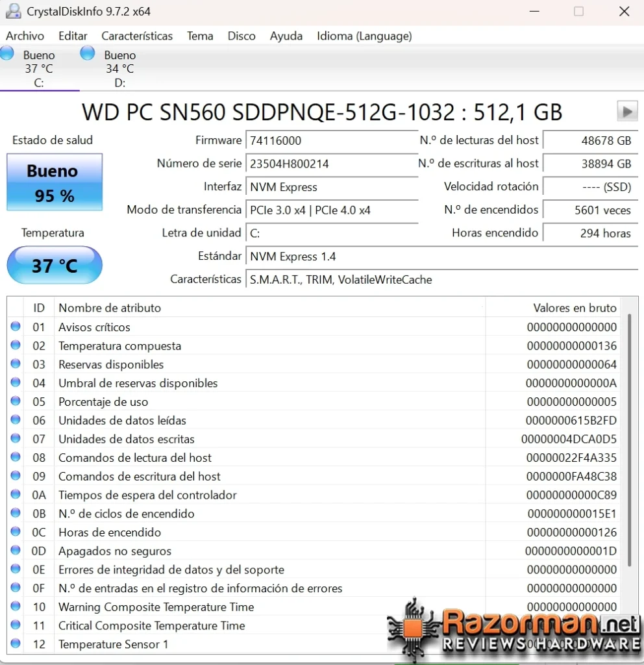This screenshot has height=665, width=644.
Task: Click status dot for Temperatura compuesta row
Action: 16,345
